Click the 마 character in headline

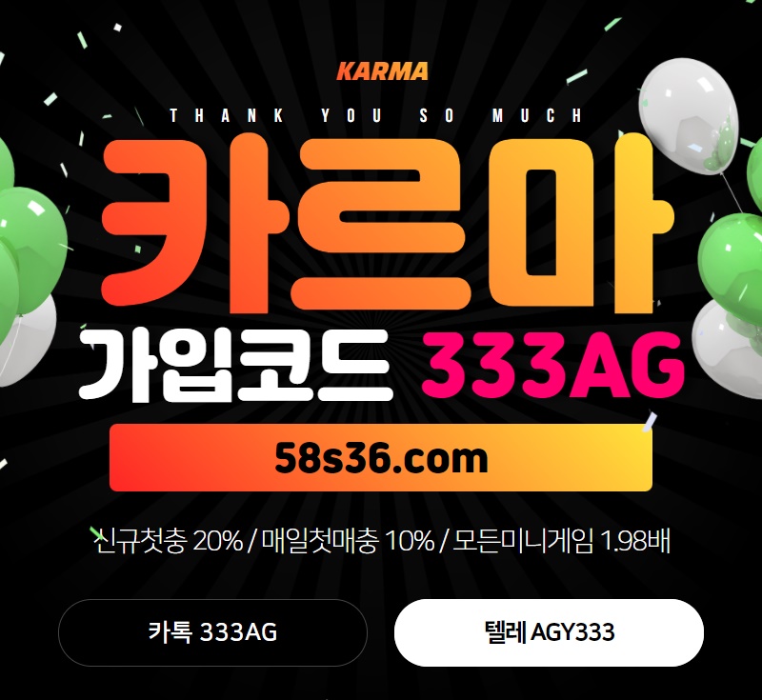coord(581,223)
